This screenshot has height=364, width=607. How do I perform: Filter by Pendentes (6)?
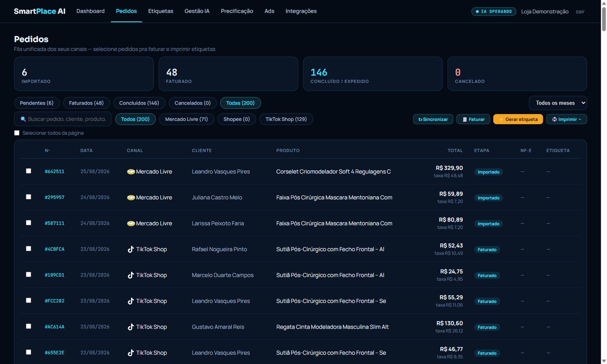[37, 103]
